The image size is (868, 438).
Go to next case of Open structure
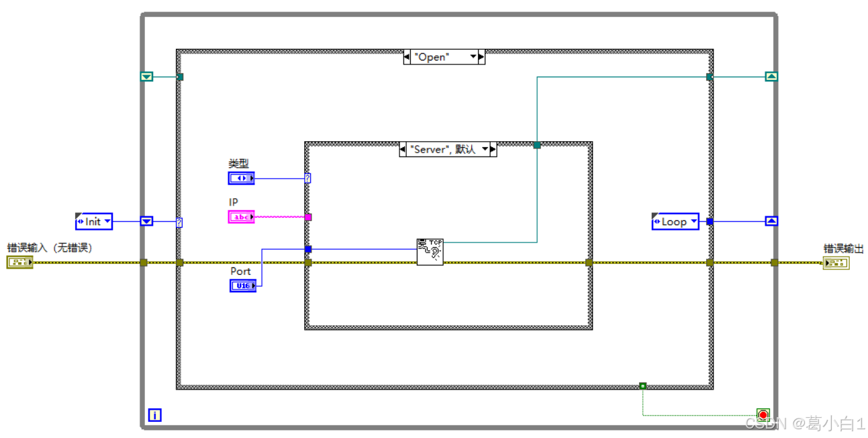[x=481, y=57]
